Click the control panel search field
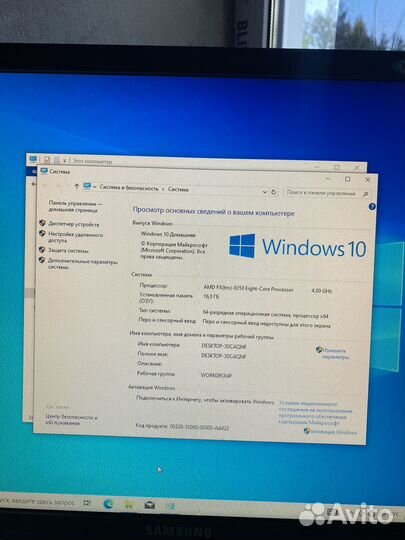This screenshot has height=540, width=405. point(326,193)
